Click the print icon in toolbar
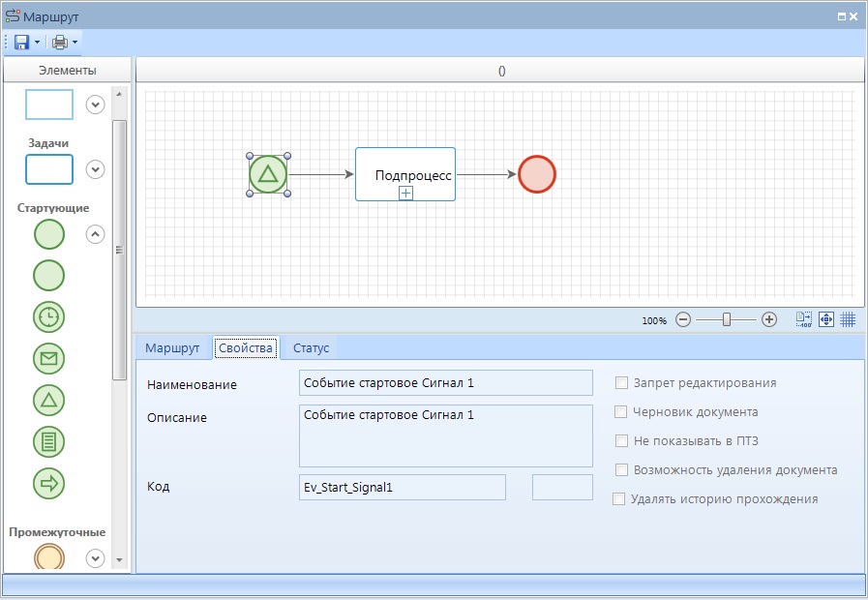The width and height of the screenshot is (868, 600). [60, 43]
